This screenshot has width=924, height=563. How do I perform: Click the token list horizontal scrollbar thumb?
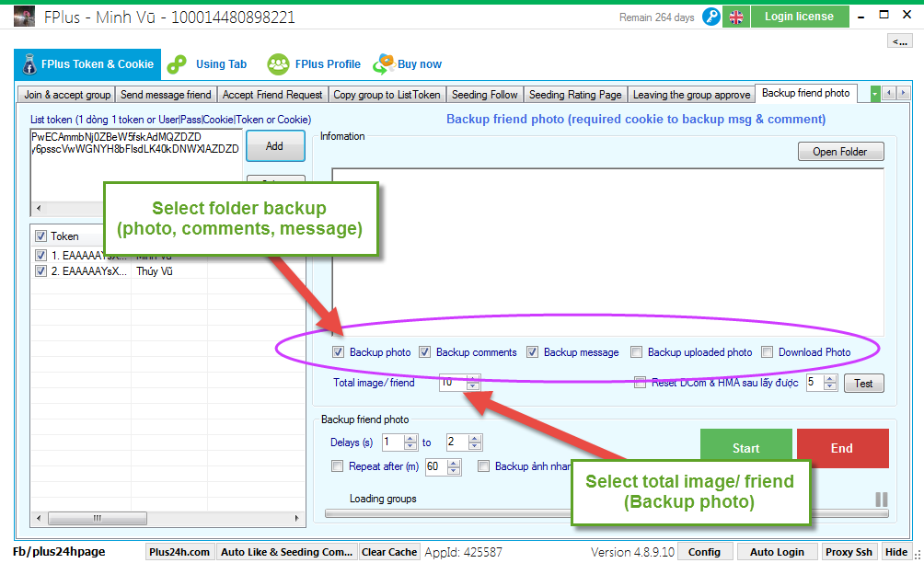[x=98, y=518]
